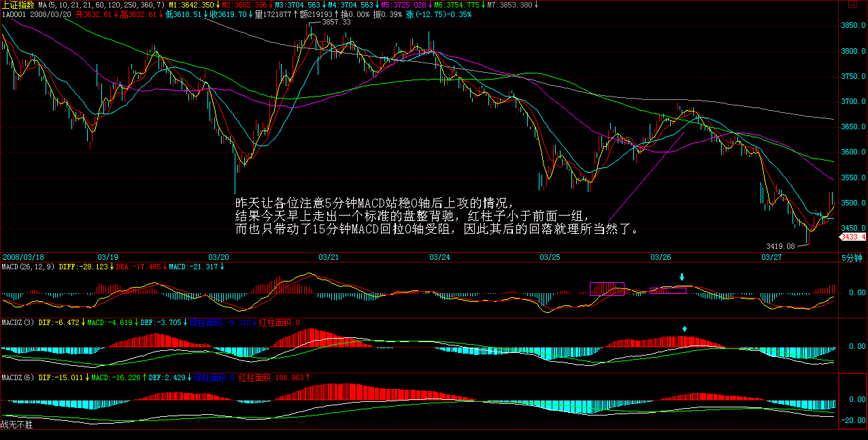868x440 pixels.
Task: Select the larger purple rectangle in MACD panel
Action: (x=607, y=289)
